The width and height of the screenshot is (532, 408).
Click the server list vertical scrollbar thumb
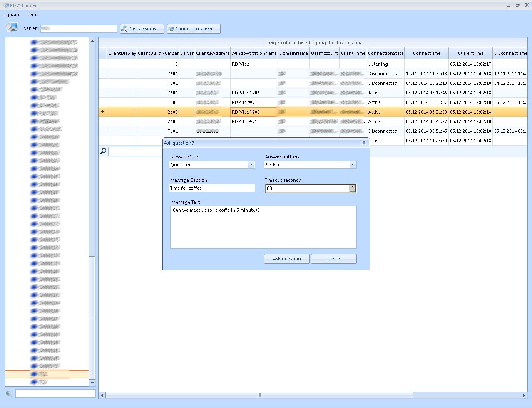click(x=92, y=317)
